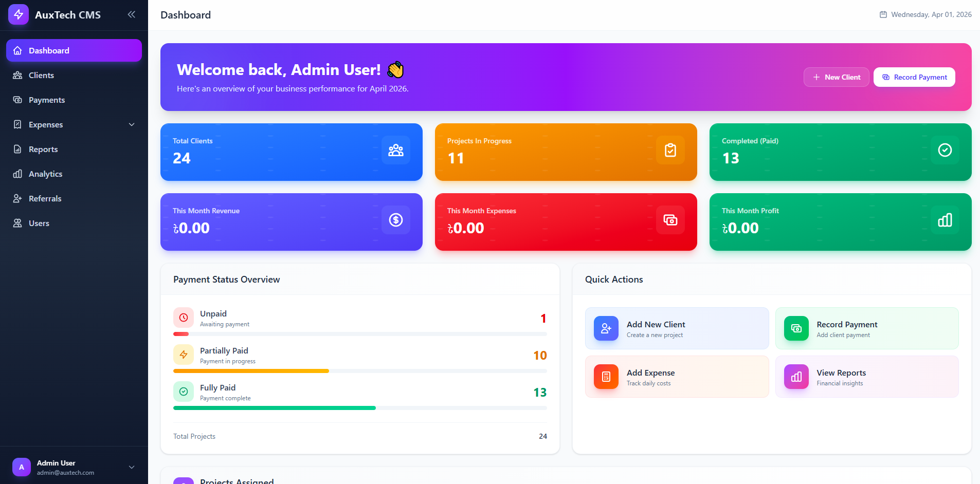
Task: Click the Total Clients people icon
Action: coord(395,150)
